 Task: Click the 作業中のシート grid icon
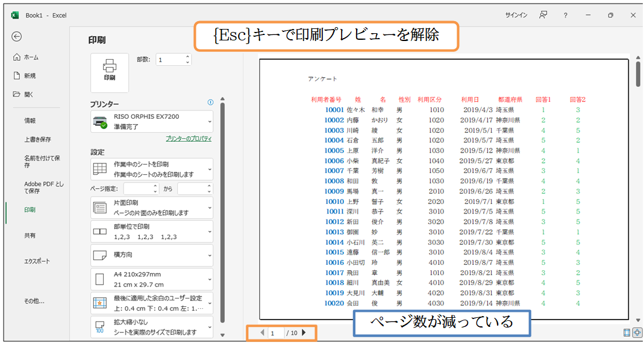pos(100,169)
